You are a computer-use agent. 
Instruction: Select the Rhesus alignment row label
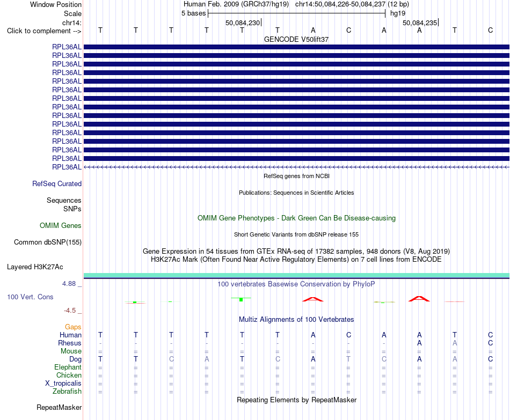[x=70, y=343]
